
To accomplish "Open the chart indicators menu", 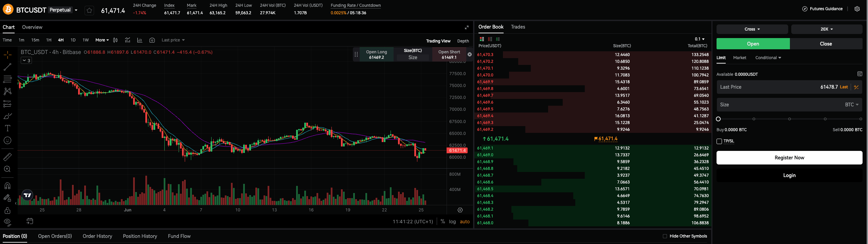I will click(x=127, y=40).
